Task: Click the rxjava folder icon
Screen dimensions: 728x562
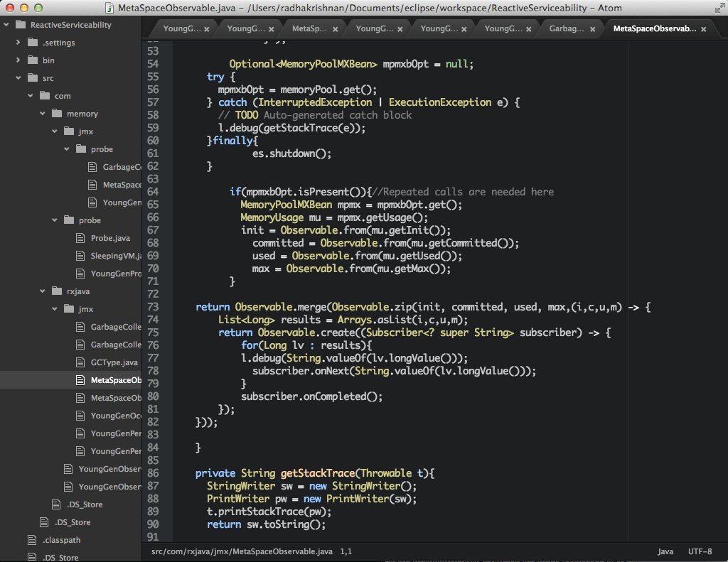Action: point(56,291)
